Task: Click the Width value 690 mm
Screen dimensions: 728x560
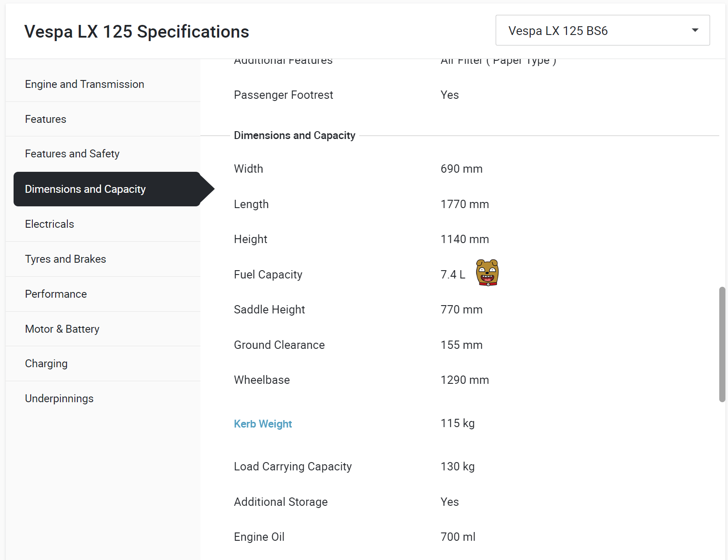Action: tap(462, 169)
